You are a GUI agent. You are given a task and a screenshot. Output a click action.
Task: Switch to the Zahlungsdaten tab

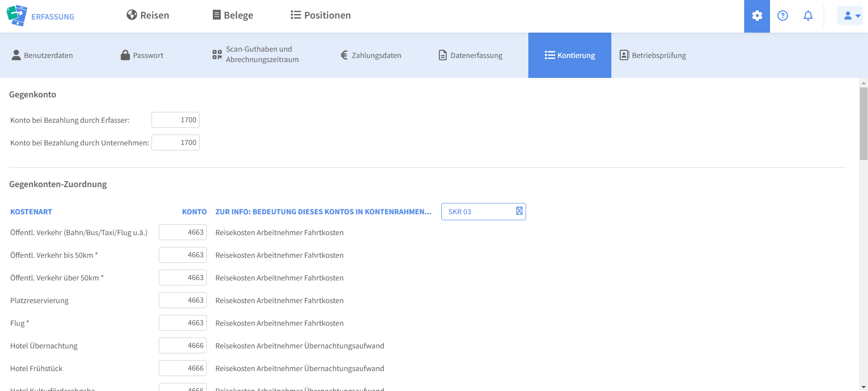pos(371,55)
